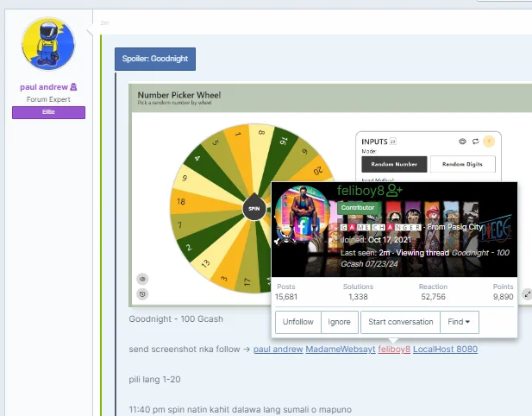Click the 'Goodnight - 100 Gcash' text
This screenshot has height=416, width=532.
click(x=176, y=318)
